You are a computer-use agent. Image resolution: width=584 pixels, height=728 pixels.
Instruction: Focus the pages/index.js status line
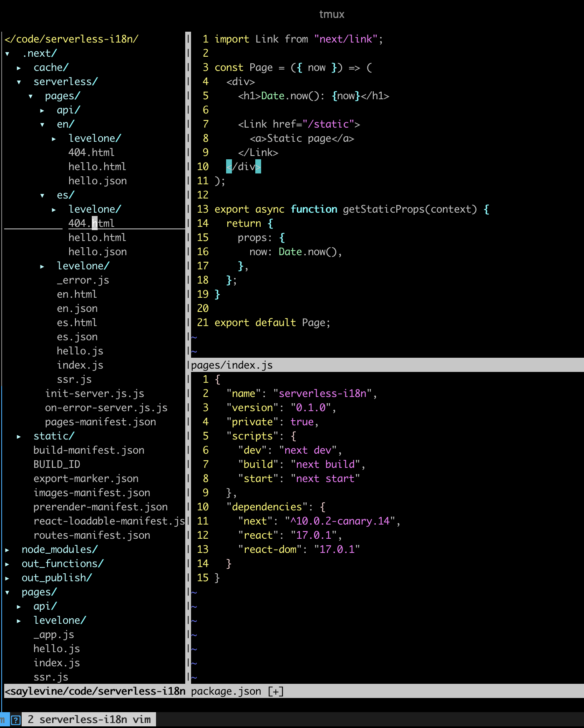(387, 365)
